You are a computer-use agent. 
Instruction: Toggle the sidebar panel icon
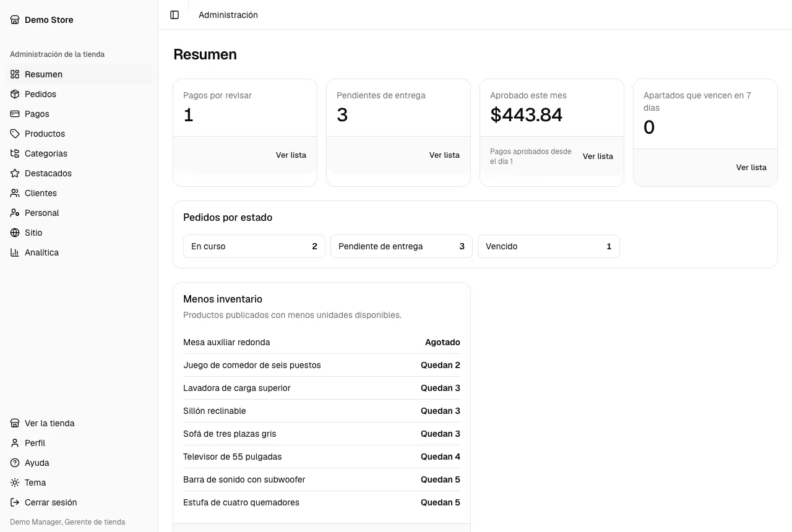(174, 15)
